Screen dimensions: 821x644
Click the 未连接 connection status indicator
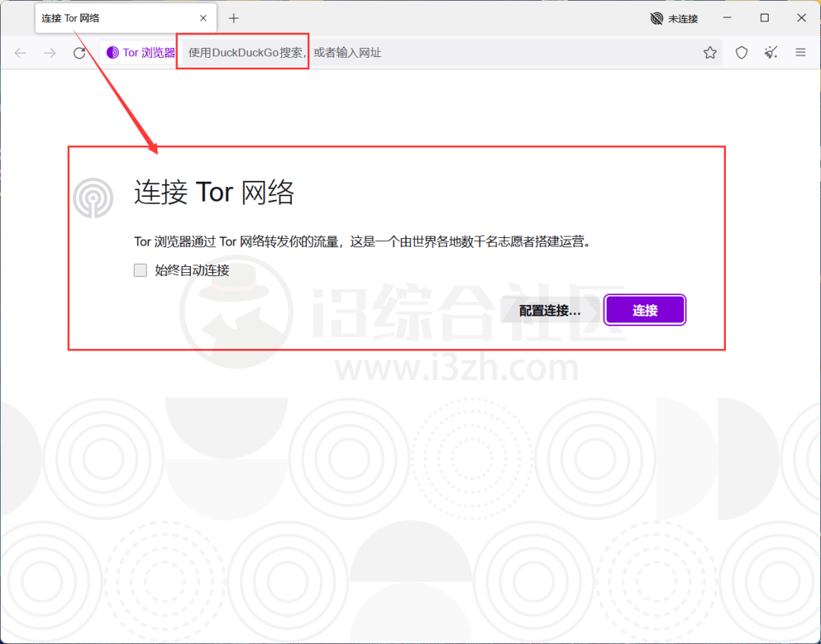(x=674, y=19)
